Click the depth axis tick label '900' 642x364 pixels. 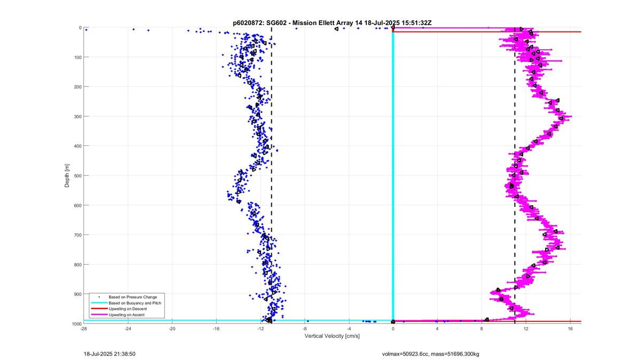pyautogui.click(x=77, y=295)
